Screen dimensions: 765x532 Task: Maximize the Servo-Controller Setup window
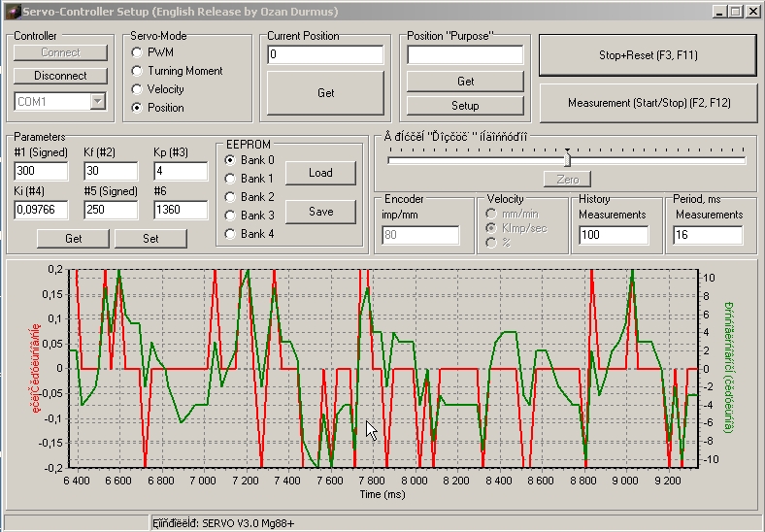click(736, 11)
